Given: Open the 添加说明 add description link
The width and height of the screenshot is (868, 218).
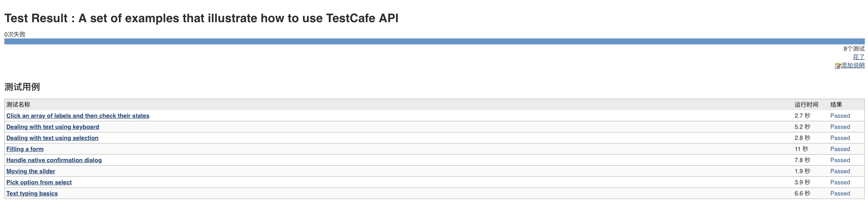Looking at the screenshot, I should (x=853, y=65).
